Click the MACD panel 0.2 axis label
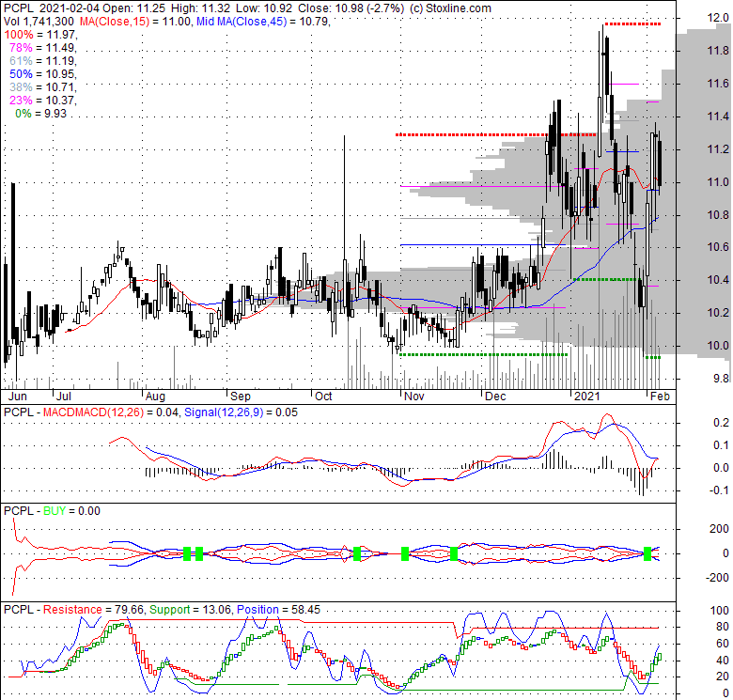The height and width of the screenshot is (700, 733). (x=722, y=424)
